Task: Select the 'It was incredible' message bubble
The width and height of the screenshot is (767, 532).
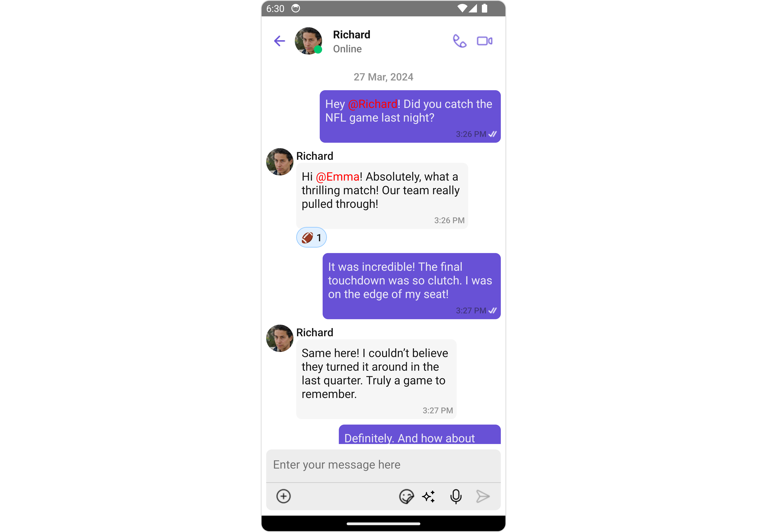Action: [412, 286]
